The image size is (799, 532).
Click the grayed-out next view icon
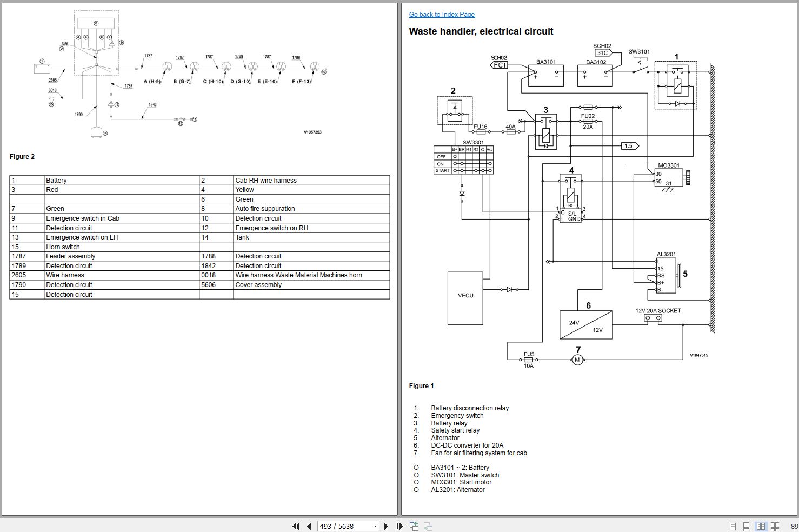pos(428,526)
